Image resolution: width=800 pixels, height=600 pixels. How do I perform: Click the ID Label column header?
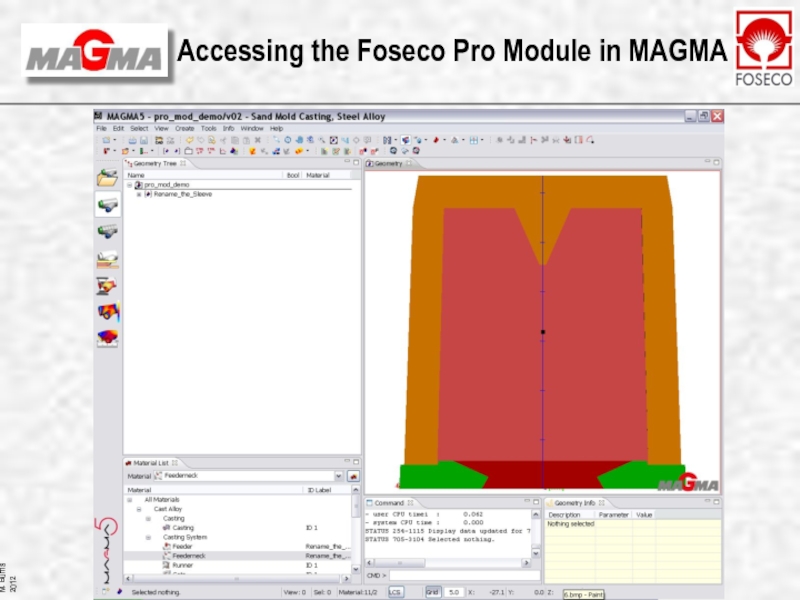coord(319,490)
